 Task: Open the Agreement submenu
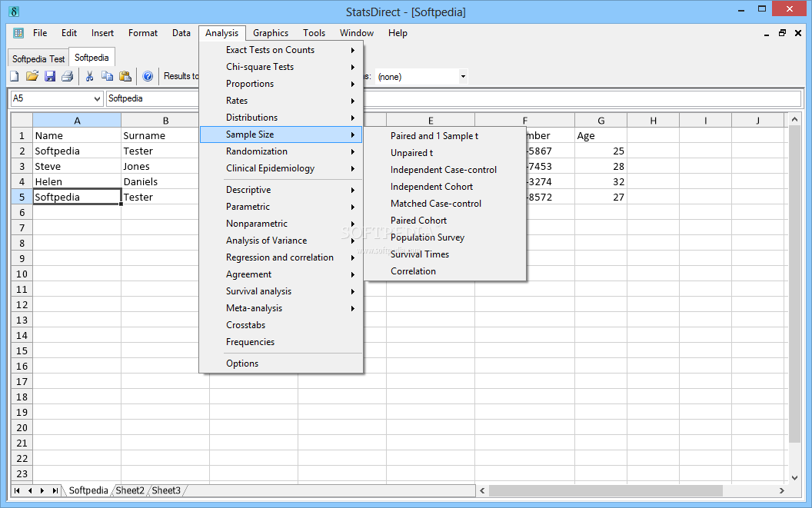(281, 274)
